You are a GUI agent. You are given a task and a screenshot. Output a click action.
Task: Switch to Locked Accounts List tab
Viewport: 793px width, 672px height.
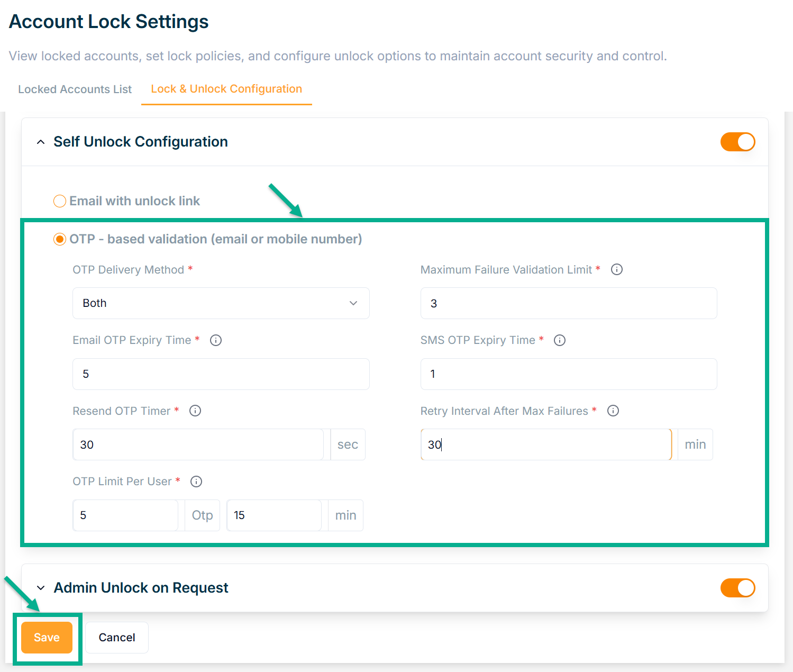75,89
